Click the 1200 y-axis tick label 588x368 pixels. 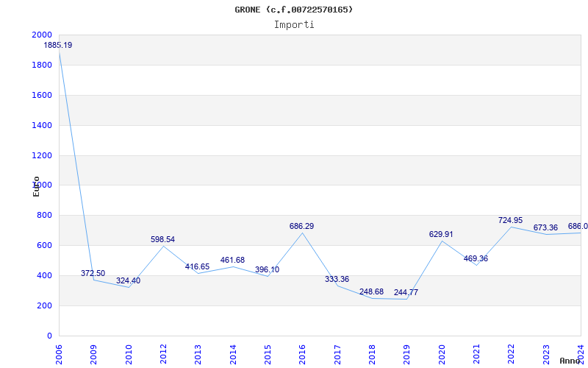(x=42, y=155)
